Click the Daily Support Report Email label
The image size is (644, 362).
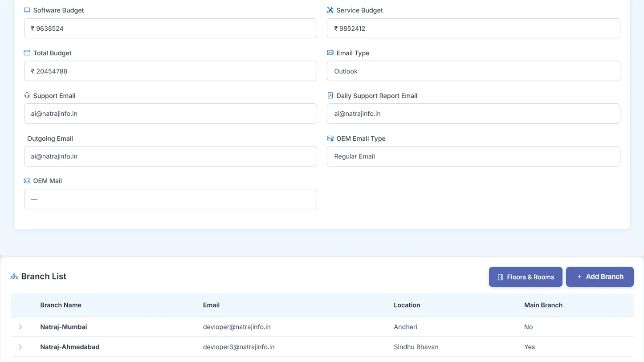coord(377,96)
